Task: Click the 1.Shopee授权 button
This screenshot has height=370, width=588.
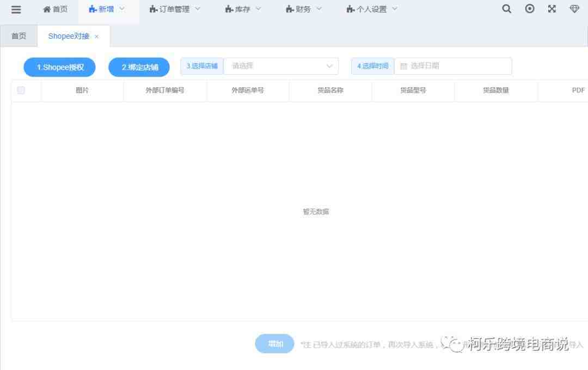Action: pos(60,68)
